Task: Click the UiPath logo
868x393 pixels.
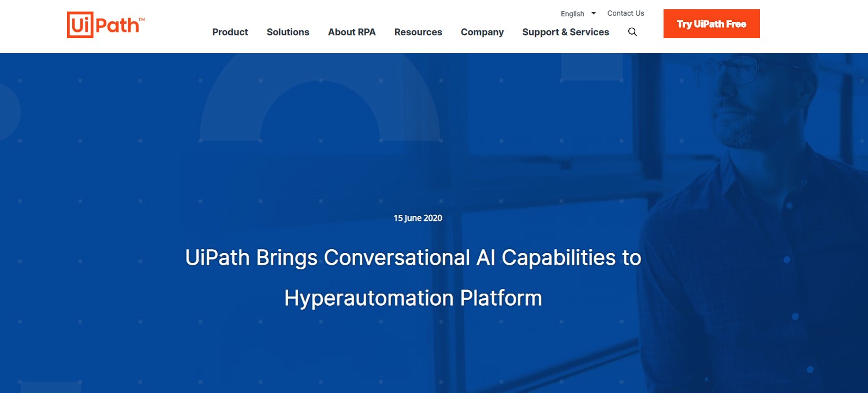Action: tap(106, 25)
